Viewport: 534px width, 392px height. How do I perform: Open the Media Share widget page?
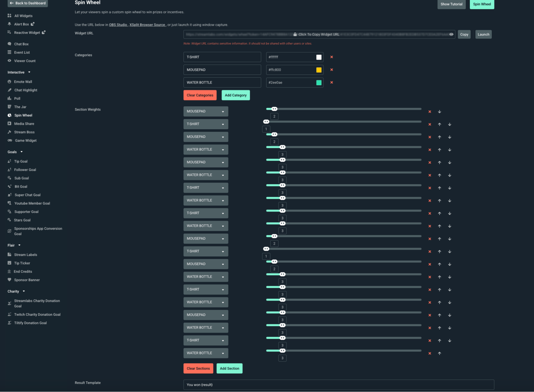tap(24, 123)
